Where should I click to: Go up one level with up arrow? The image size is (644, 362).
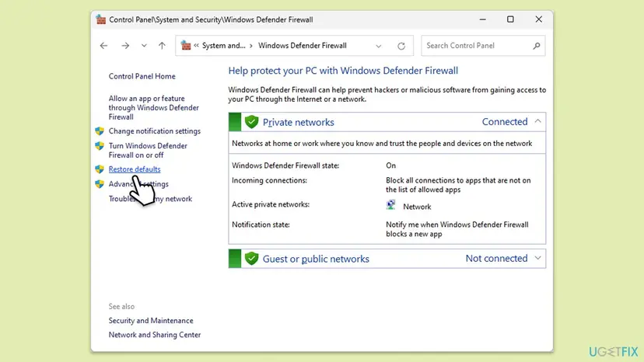[x=162, y=46]
